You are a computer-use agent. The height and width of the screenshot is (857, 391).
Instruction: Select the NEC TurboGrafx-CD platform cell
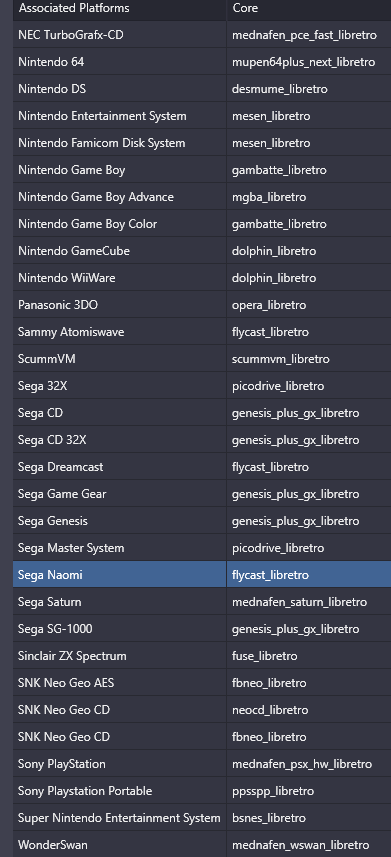pos(120,35)
